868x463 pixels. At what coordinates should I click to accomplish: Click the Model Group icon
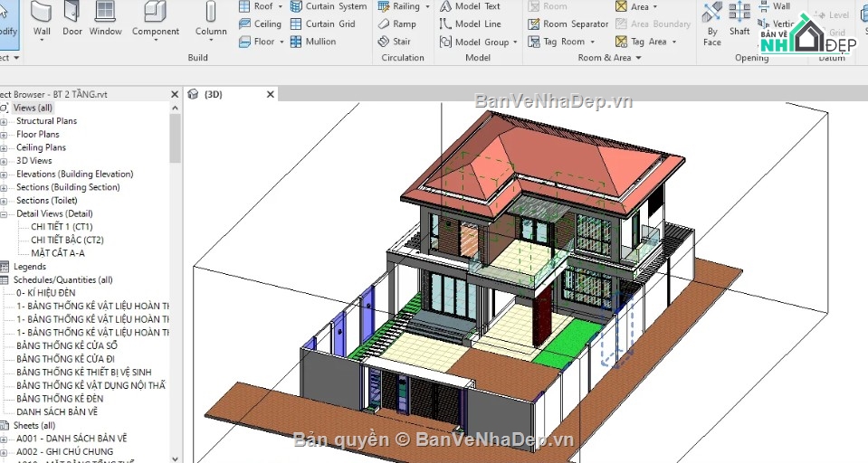click(x=445, y=42)
